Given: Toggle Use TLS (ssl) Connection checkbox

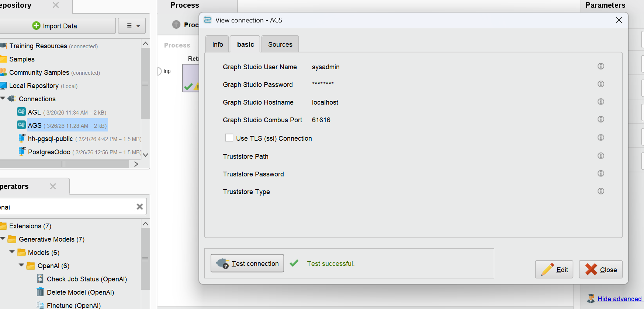Looking at the screenshot, I should [x=229, y=138].
